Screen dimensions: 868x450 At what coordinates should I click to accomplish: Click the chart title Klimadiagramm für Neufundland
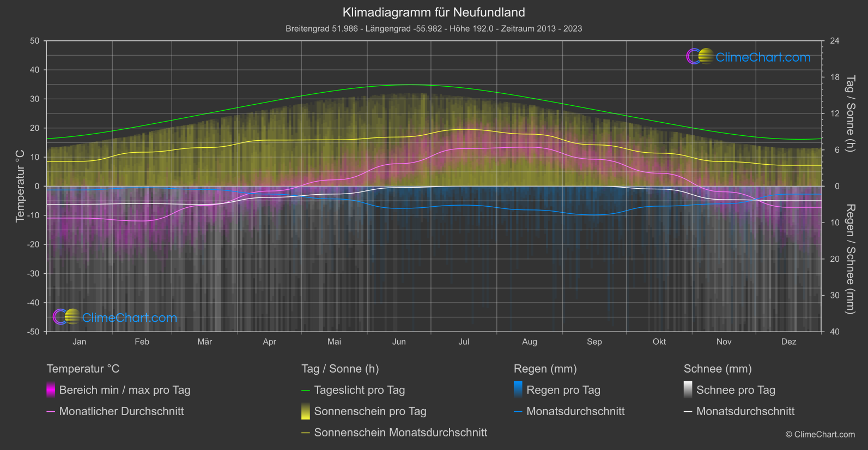434,12
